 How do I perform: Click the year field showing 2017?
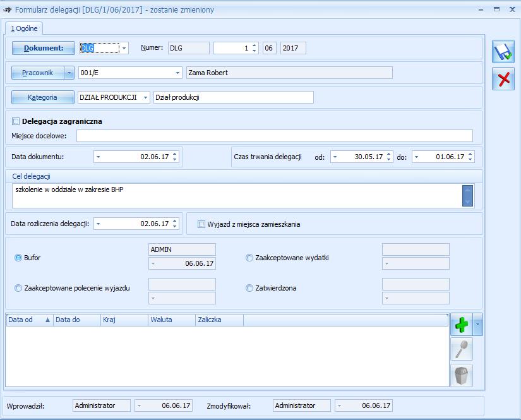pos(293,48)
